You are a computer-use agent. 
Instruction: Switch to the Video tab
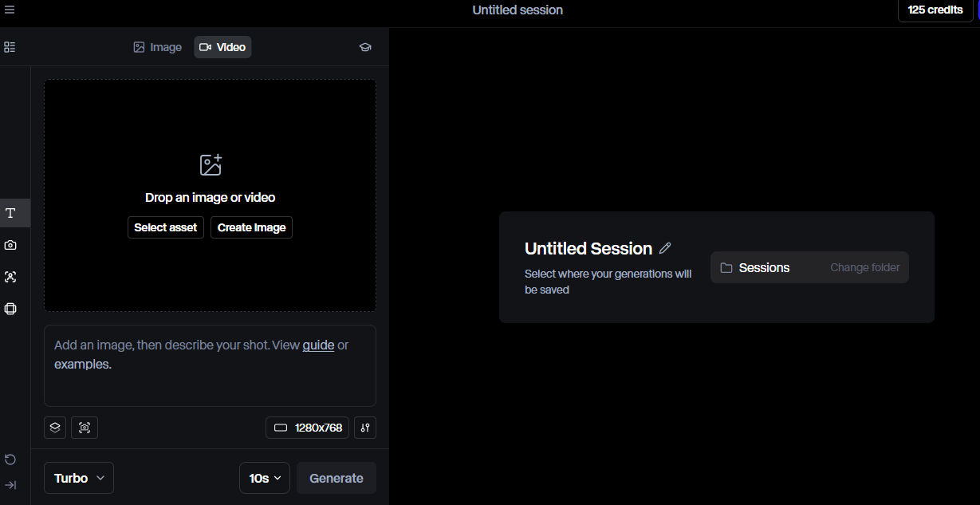222,47
